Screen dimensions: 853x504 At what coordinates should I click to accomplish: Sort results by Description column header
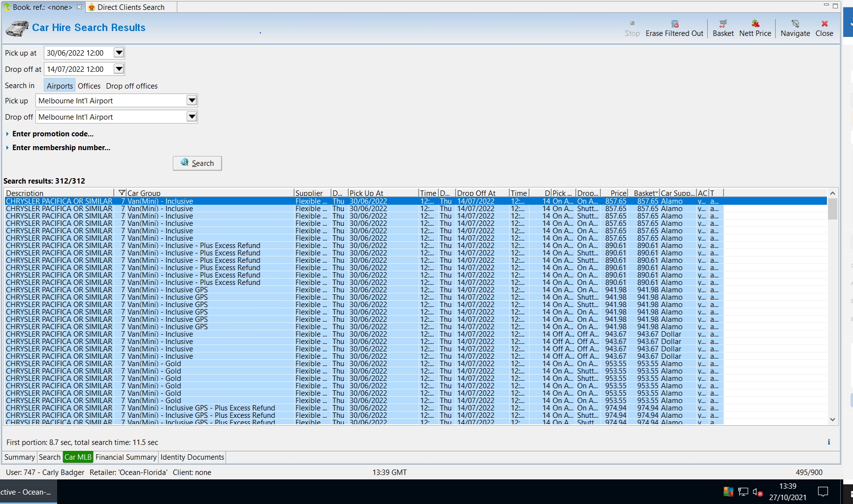click(x=59, y=193)
